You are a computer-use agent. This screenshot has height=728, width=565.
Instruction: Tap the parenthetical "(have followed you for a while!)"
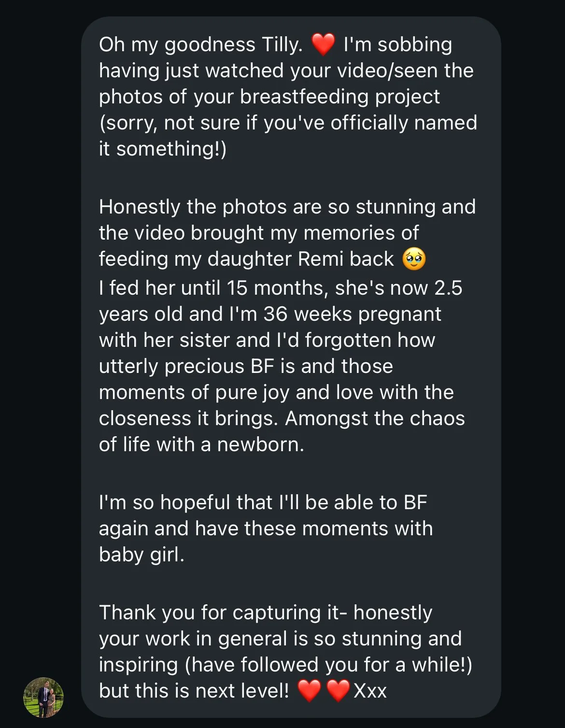(329, 665)
